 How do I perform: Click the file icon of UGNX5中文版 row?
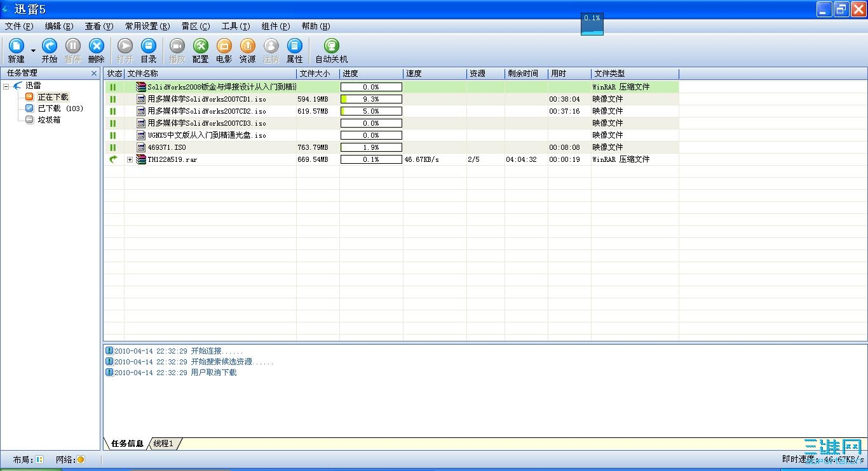point(142,135)
